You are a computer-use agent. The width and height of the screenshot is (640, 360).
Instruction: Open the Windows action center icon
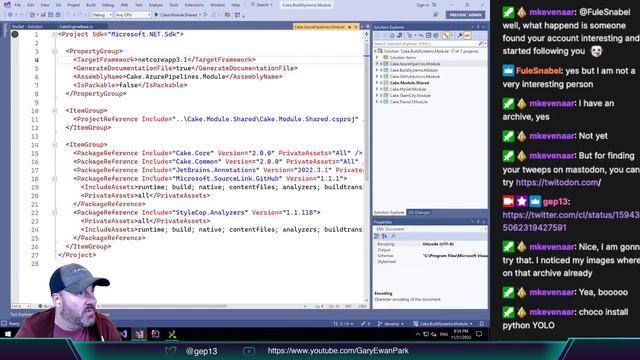click(479, 334)
